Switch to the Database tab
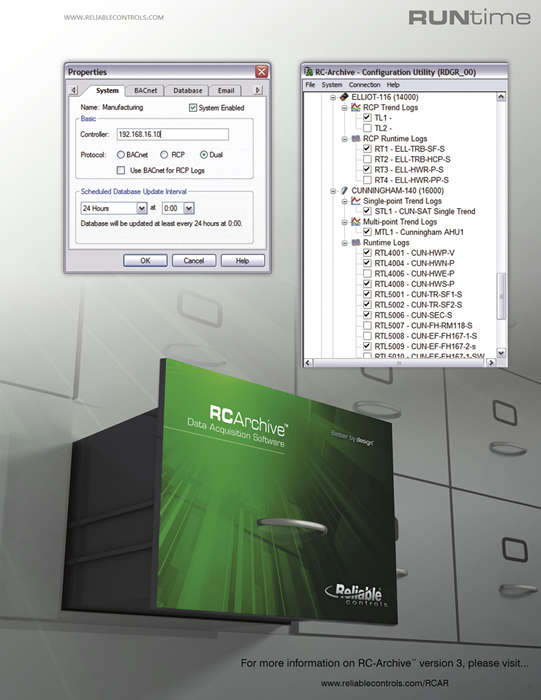Screen dimensions: 541x700 point(187,91)
